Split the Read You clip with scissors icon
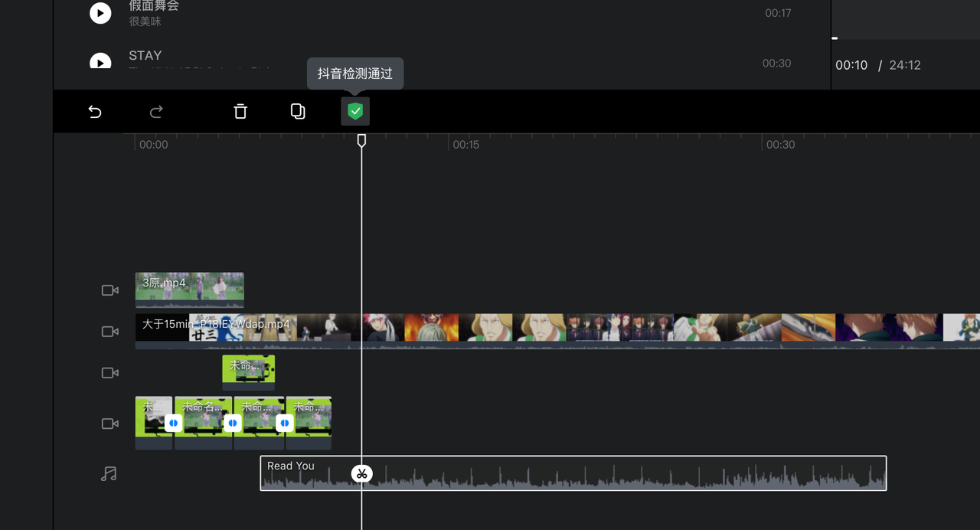Viewport: 980px width, 530px height. (361, 473)
